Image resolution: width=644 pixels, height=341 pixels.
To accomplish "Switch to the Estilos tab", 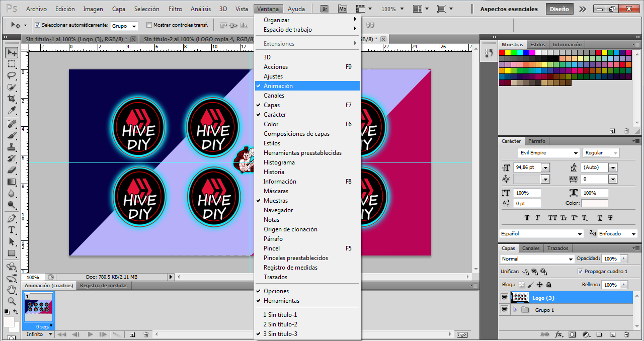I will click(x=537, y=45).
